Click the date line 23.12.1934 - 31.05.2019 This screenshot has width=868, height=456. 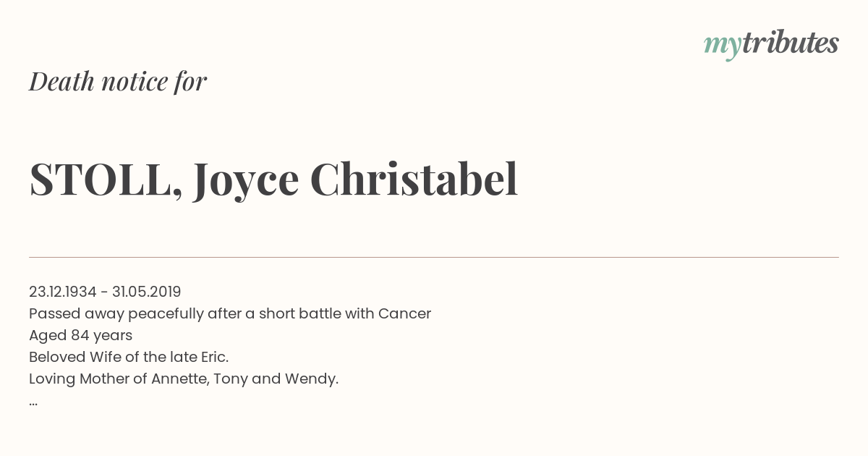click(x=105, y=292)
